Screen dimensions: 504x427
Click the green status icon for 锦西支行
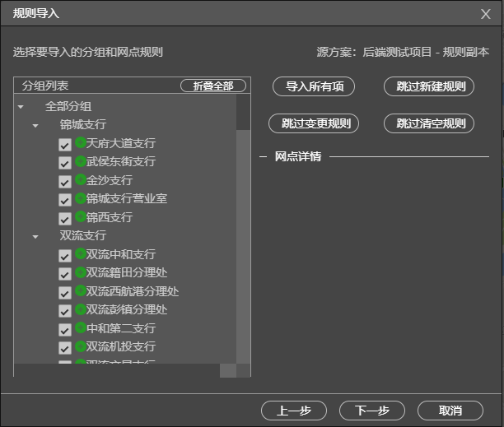pyautogui.click(x=81, y=217)
